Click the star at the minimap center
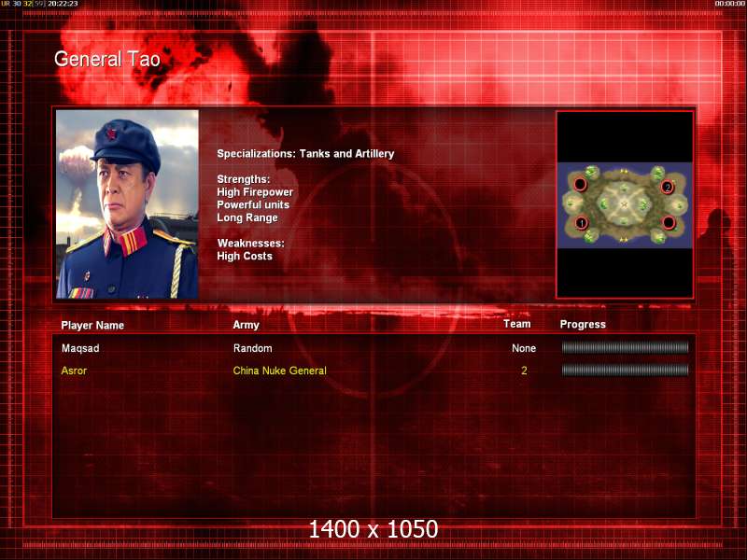This screenshot has height=560, width=747. (625, 204)
